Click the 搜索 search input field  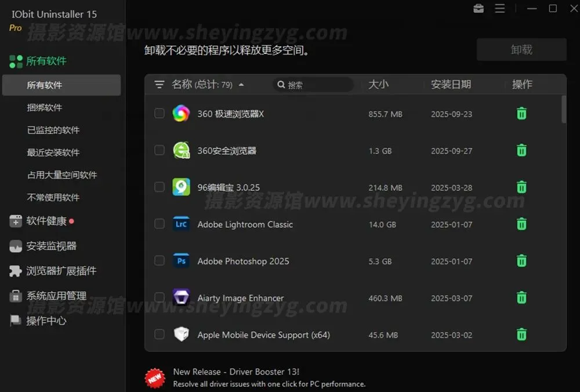point(313,85)
